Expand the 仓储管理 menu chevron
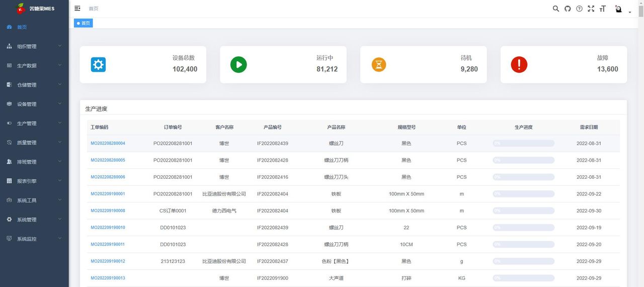This screenshot has height=287, width=644. pos(60,85)
